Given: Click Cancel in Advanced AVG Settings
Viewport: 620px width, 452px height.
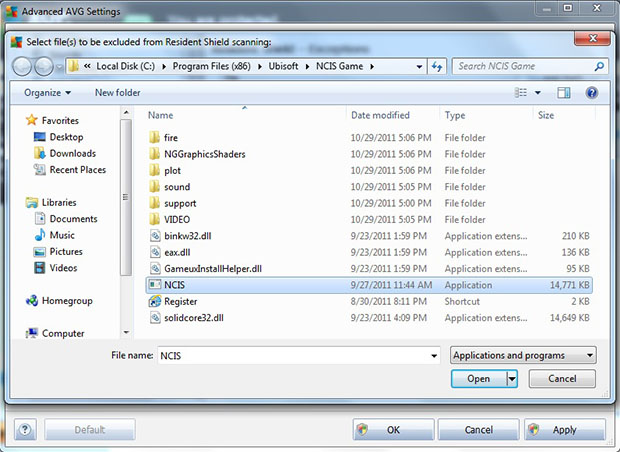Looking at the screenshot, I should pyautogui.click(x=478, y=429).
